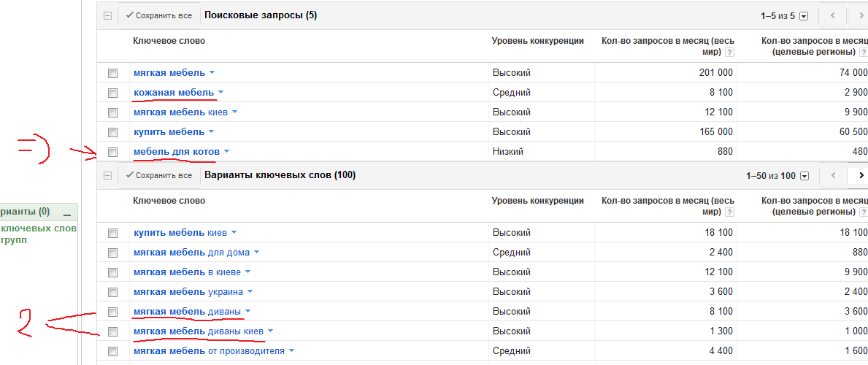Select checkbox for мягкая мебель диваны киев
Screen dimensions: 868x365
click(112, 331)
